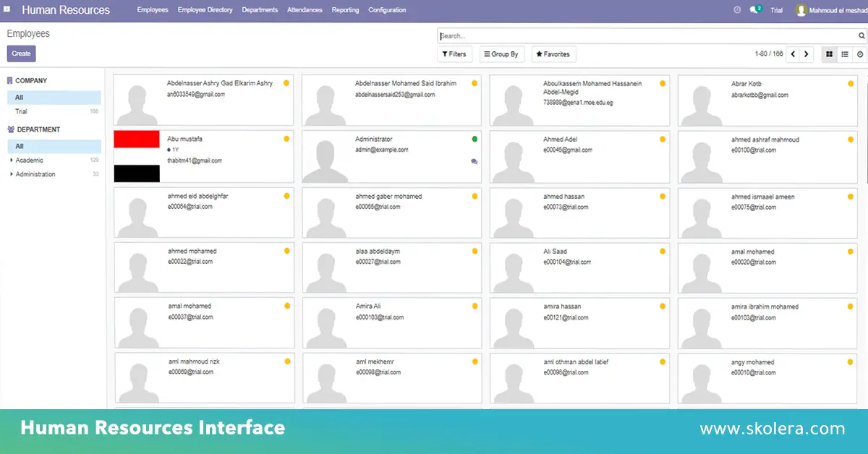868x454 pixels.
Task: Click the Abu mustafa flag photo
Action: [137, 156]
